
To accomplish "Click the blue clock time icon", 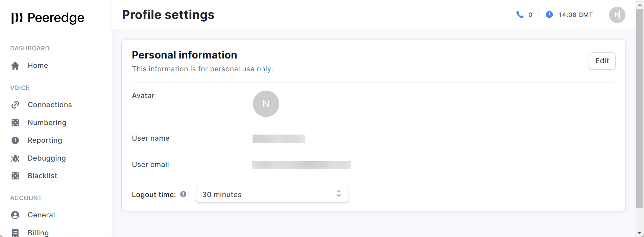I will 549,15.
